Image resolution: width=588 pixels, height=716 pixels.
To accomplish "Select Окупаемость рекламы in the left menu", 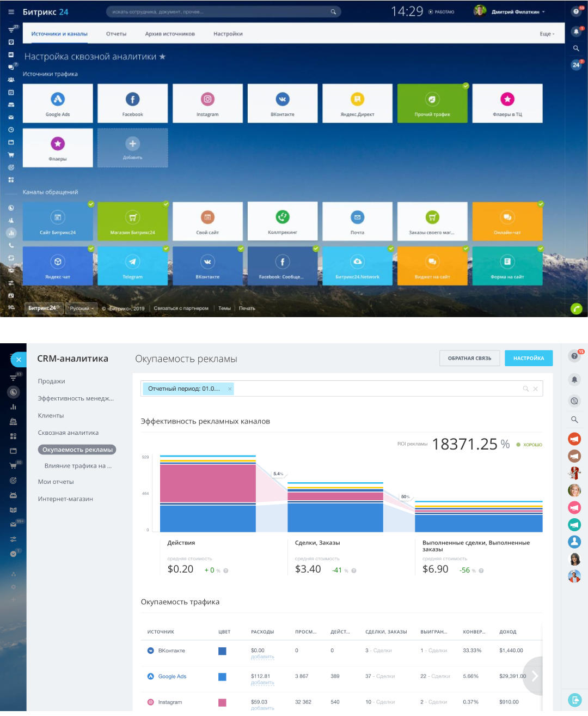I will (77, 450).
